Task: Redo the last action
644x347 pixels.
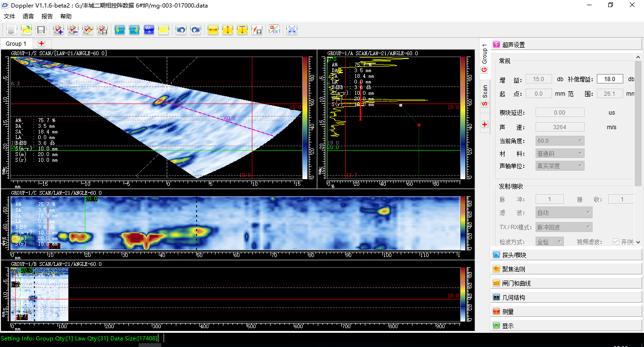Action: [195, 30]
